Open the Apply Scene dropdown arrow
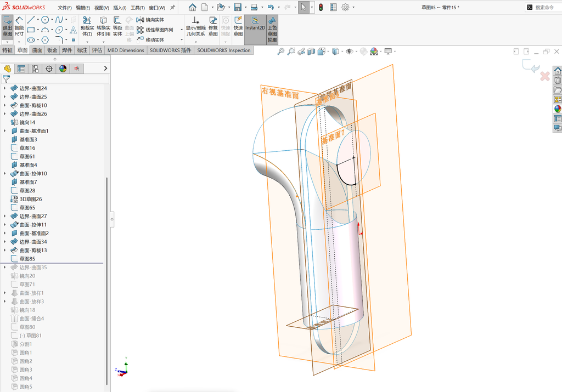The image size is (562, 392). coord(381,52)
